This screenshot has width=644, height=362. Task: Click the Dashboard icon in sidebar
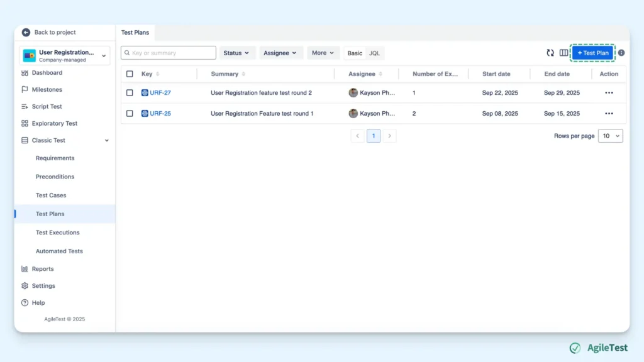[25, 73]
